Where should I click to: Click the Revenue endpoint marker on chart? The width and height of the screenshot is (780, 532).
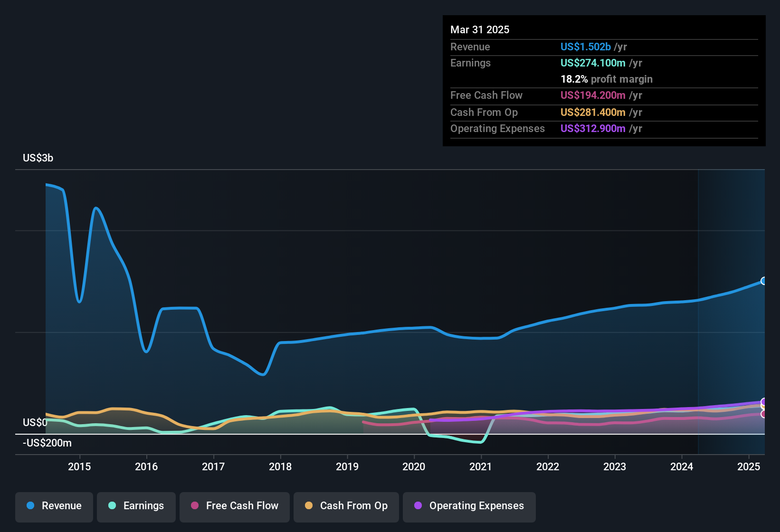pyautogui.click(x=764, y=281)
